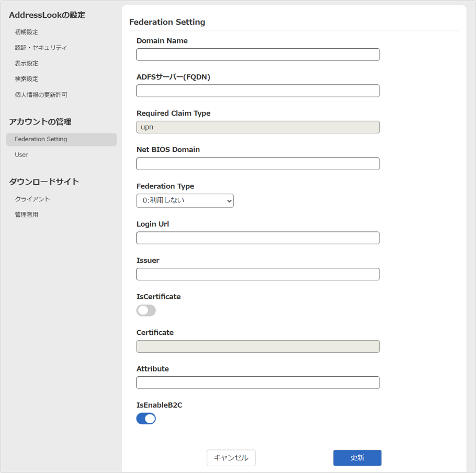
Task: Click the Attribute text field
Action: point(258,382)
